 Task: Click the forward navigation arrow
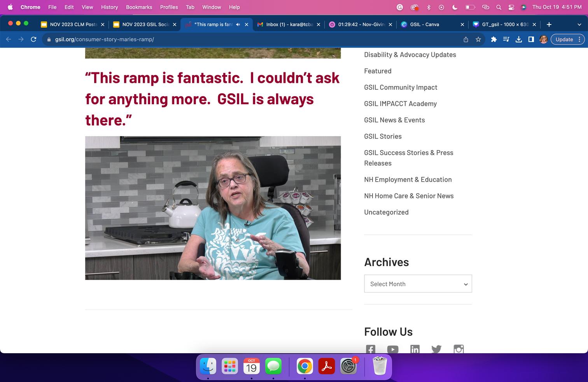pos(21,39)
